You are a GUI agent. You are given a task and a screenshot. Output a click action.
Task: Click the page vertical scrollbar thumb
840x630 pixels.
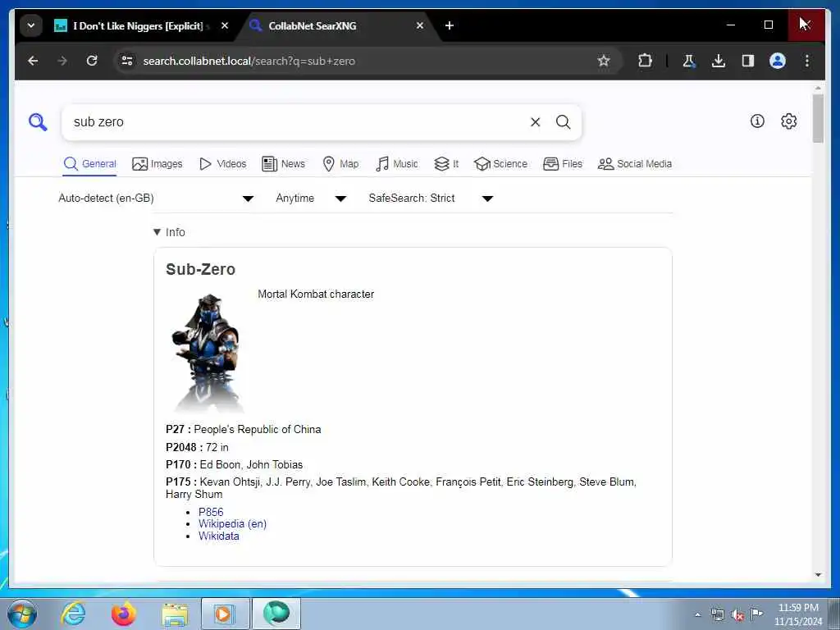coord(818,118)
